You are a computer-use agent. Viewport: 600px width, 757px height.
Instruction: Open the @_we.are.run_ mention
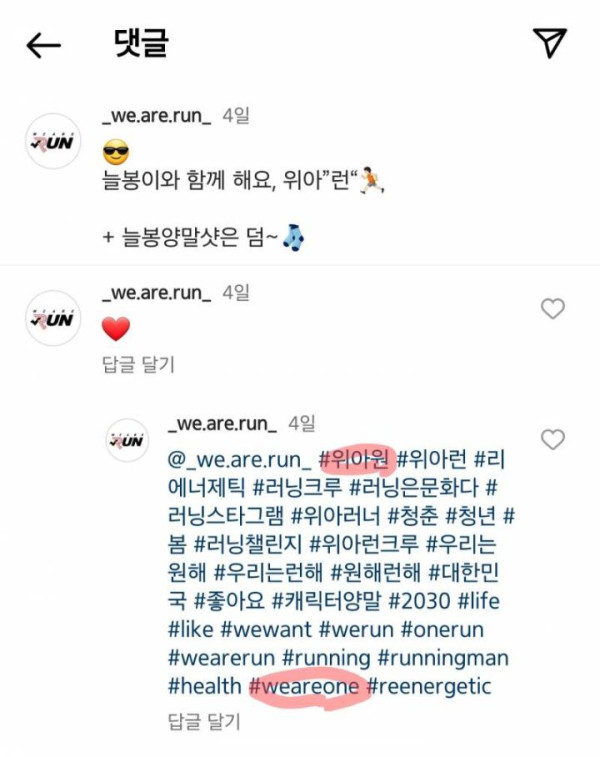coord(239,460)
